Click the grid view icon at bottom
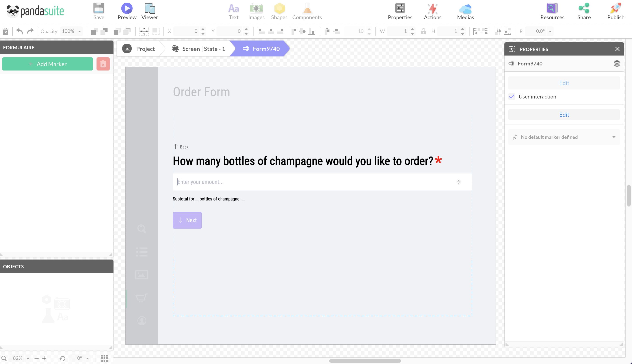The width and height of the screenshot is (632, 364). click(104, 358)
